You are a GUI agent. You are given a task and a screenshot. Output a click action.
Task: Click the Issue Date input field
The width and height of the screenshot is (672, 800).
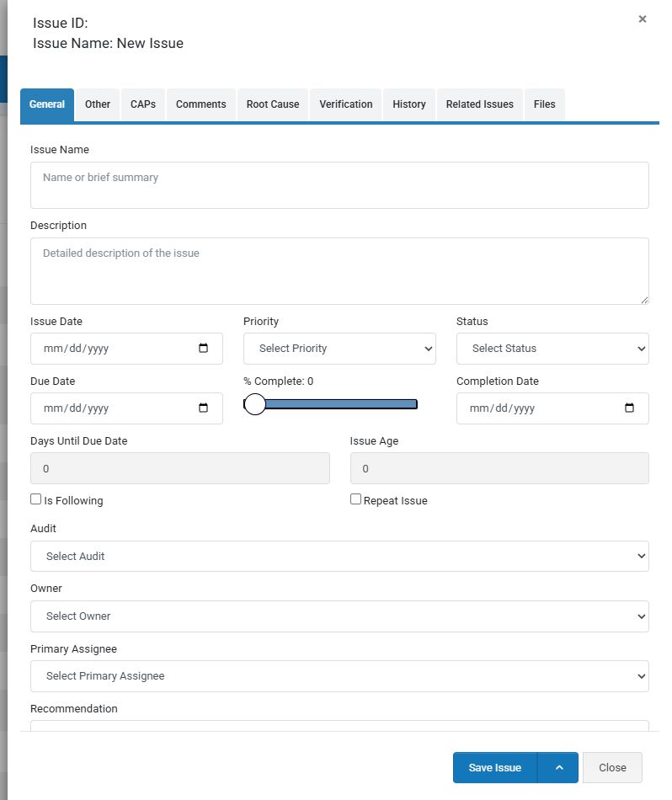pos(126,349)
